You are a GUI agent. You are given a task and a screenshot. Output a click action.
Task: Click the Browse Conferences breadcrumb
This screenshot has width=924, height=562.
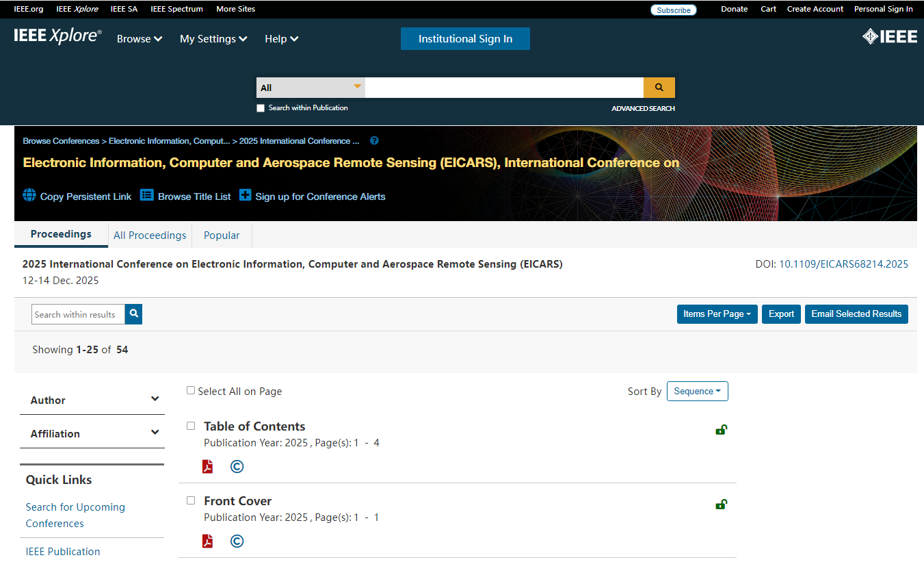click(61, 141)
